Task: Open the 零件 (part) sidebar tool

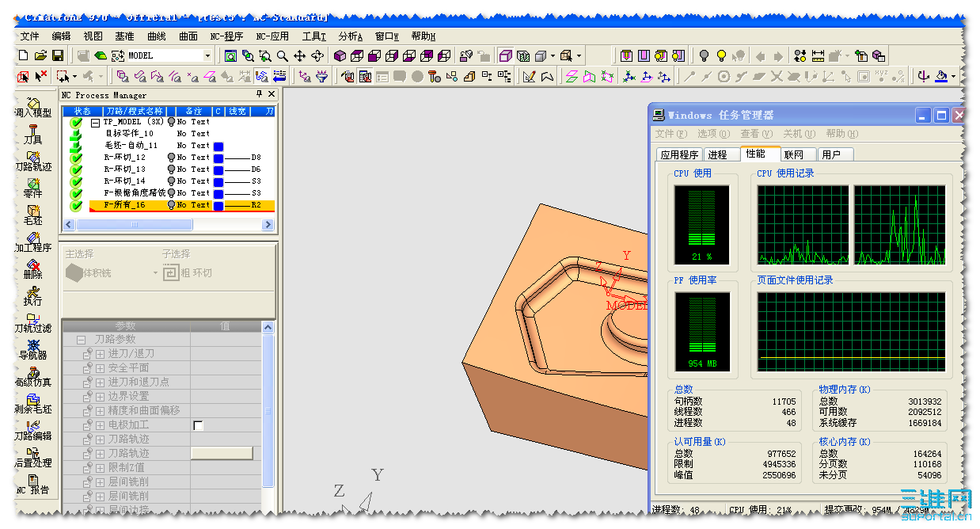Action: [x=33, y=188]
